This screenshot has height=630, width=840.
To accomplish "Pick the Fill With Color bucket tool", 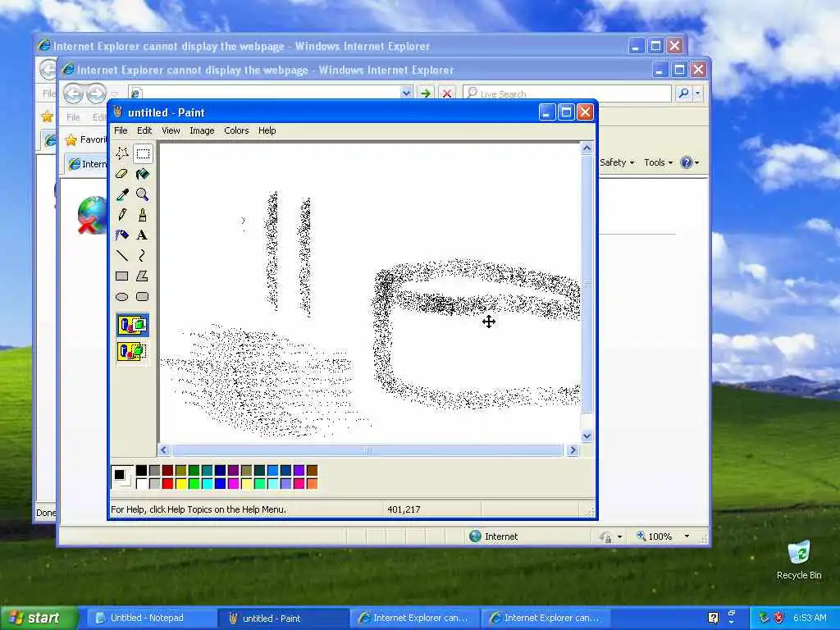I will click(143, 174).
